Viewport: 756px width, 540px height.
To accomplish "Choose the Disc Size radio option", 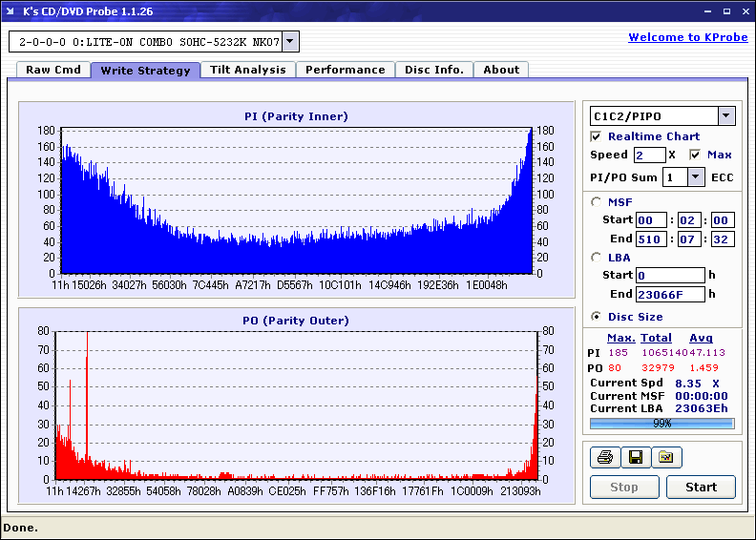I will (597, 317).
